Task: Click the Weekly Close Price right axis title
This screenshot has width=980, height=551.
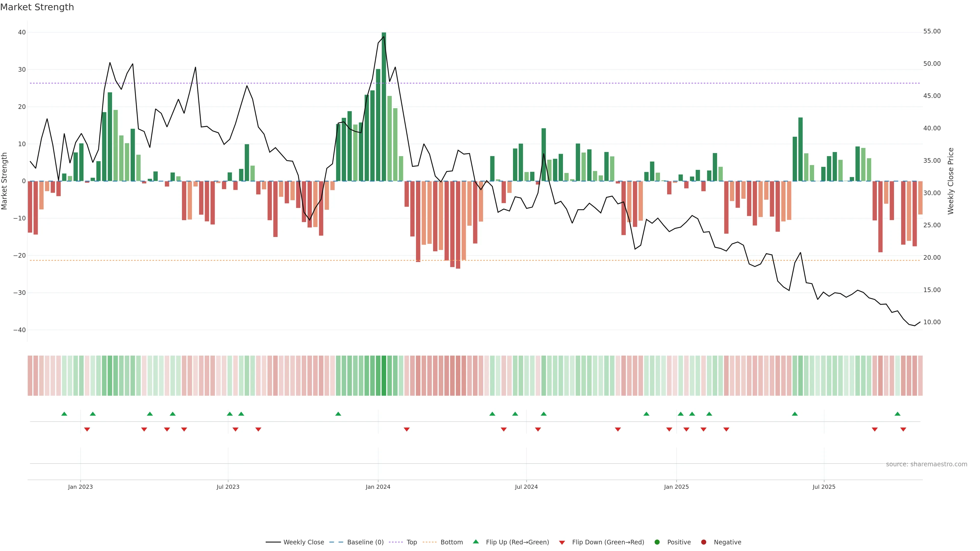Action: click(951, 181)
